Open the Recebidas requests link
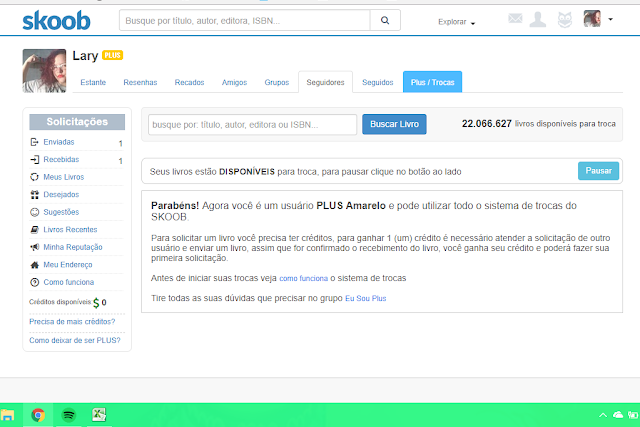This screenshot has height=427, width=640. pyautogui.click(x=61, y=160)
